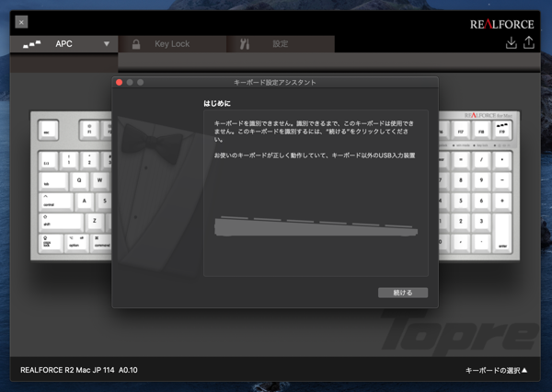Click the number 1 key on keyboard image
552x392 pixels.
(69, 160)
